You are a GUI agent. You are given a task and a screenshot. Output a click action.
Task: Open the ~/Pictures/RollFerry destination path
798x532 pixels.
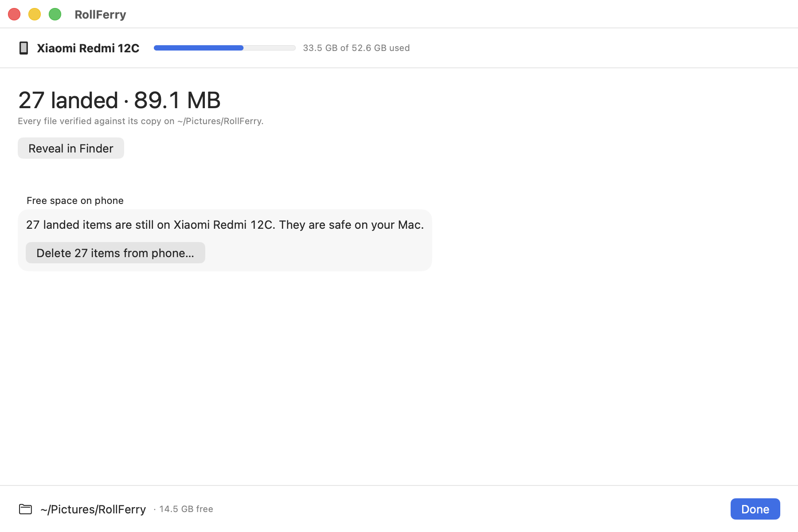click(93, 509)
